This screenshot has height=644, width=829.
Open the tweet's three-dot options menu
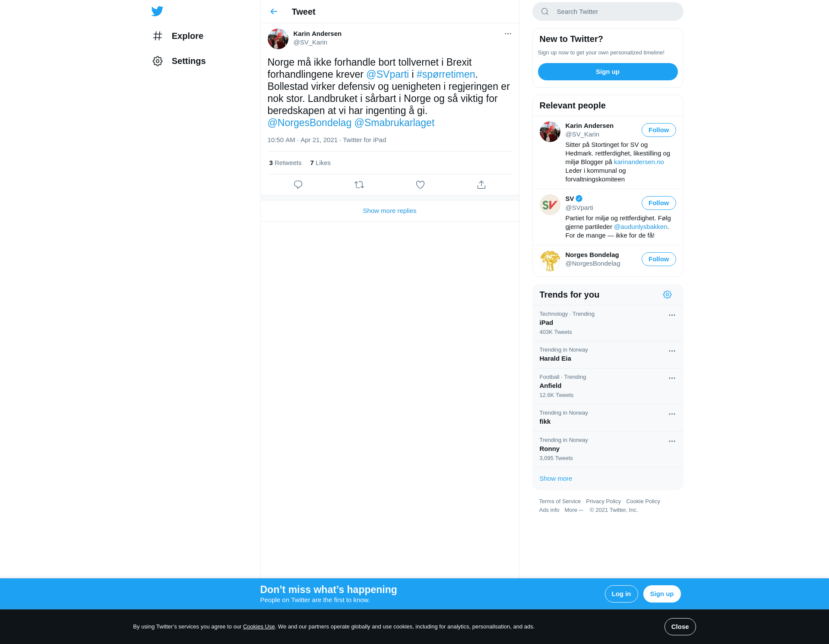coord(508,34)
